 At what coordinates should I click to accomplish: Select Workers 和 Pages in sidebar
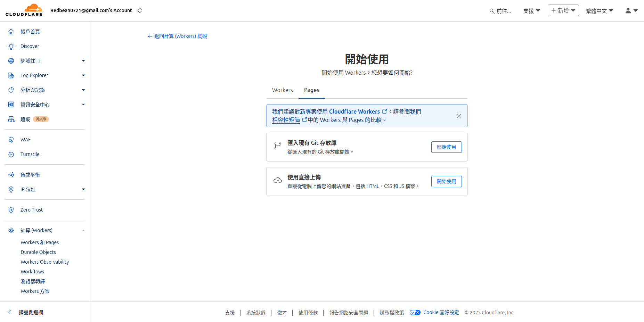(39, 242)
